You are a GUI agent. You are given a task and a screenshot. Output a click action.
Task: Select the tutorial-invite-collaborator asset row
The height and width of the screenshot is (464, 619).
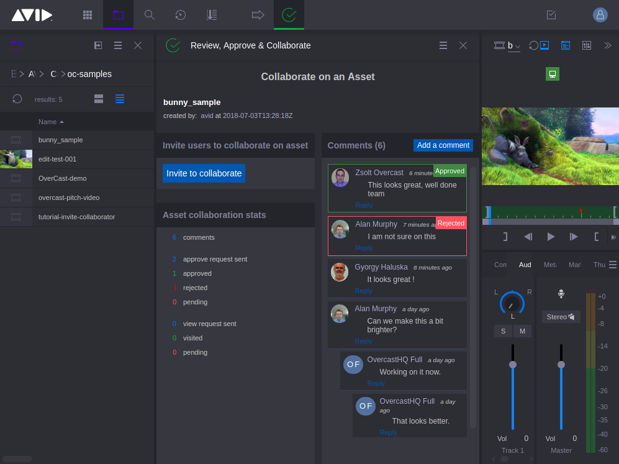77,217
